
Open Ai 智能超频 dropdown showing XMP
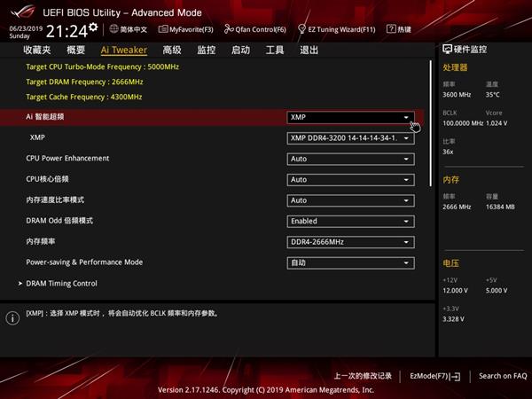[x=350, y=117]
